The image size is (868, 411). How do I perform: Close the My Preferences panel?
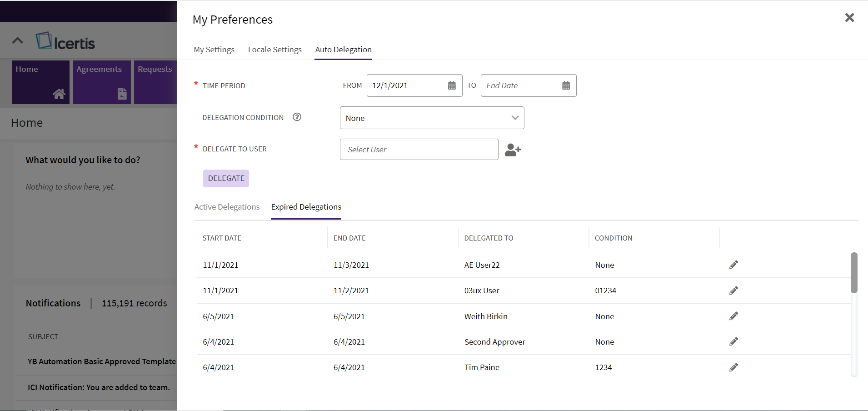(849, 18)
